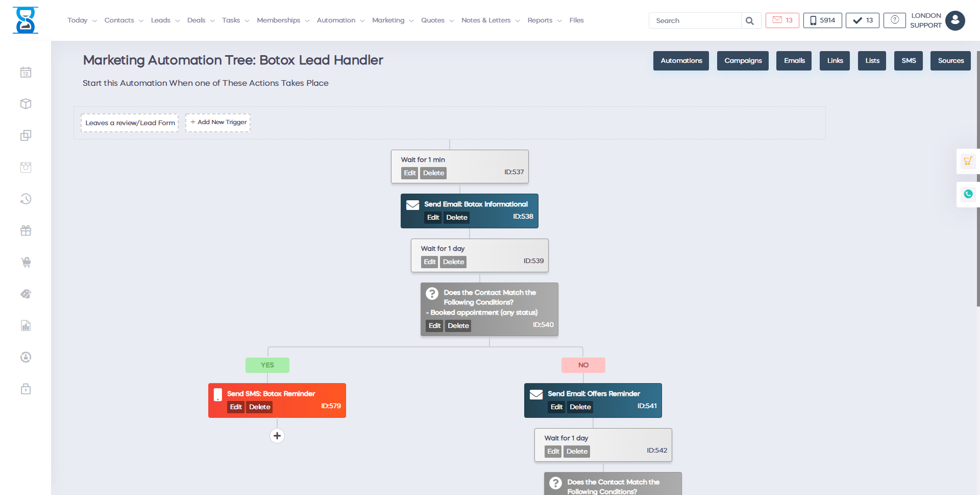The width and height of the screenshot is (980, 495).
Task: Open the Automation menu dropdown
Action: click(336, 20)
